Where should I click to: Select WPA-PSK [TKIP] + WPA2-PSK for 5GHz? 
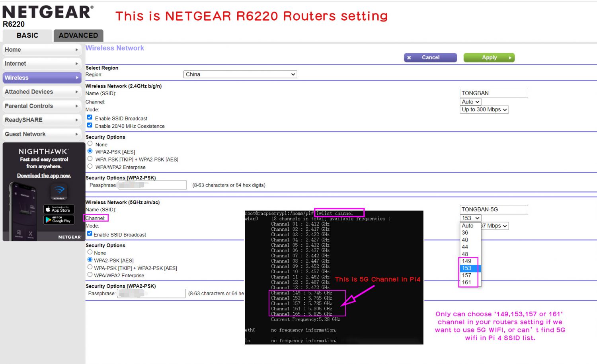(90, 267)
